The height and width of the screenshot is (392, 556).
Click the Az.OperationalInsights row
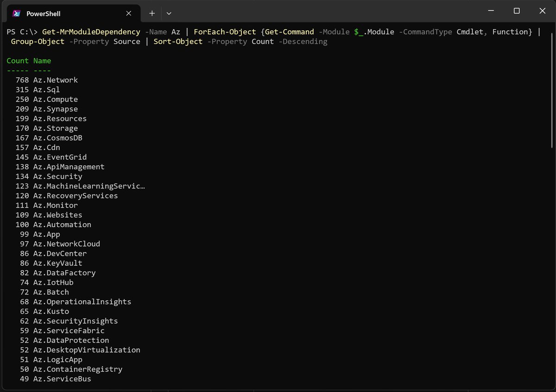pyautogui.click(x=76, y=302)
